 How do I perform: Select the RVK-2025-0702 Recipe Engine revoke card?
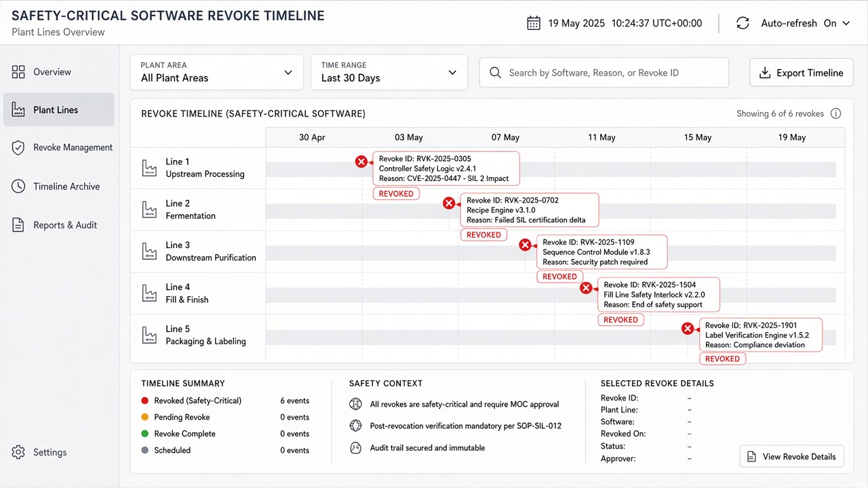point(530,210)
